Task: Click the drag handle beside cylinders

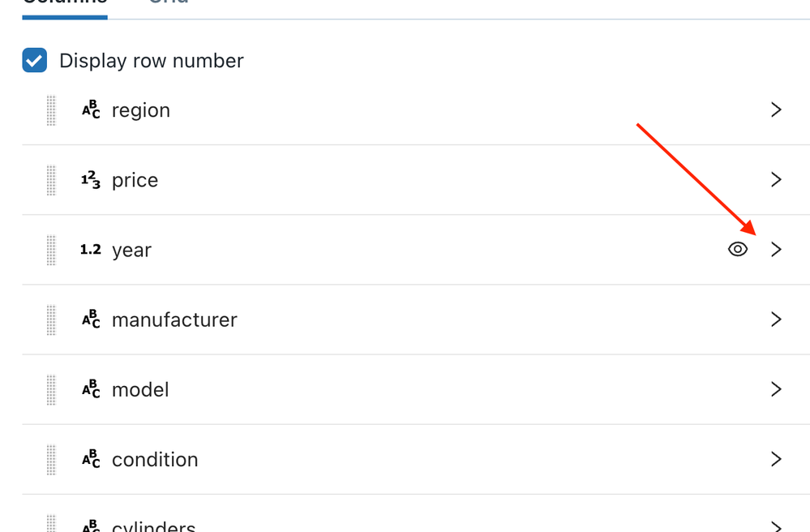Action: point(50,523)
